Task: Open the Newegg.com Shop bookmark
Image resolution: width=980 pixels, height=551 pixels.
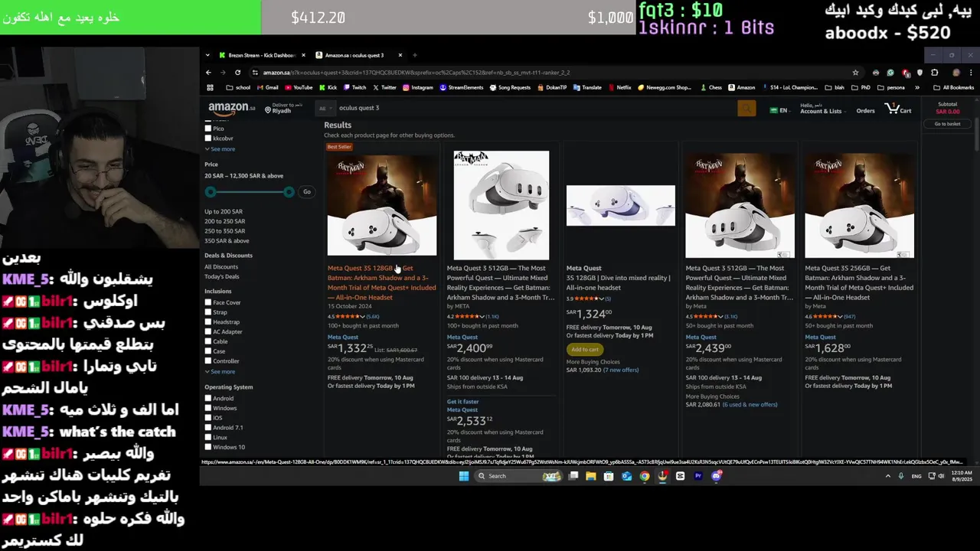Action: pyautogui.click(x=665, y=87)
